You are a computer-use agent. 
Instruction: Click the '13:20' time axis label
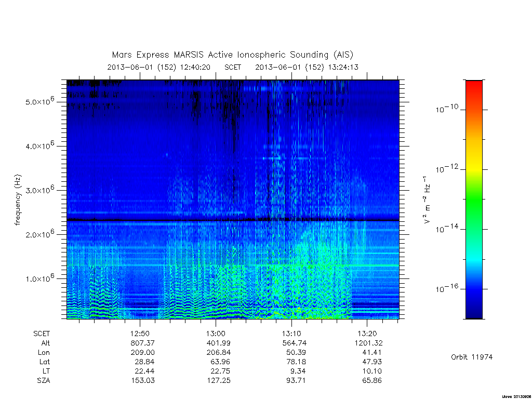pos(367,334)
